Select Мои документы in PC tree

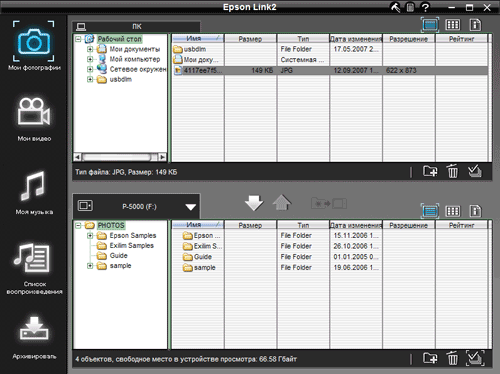[135, 49]
